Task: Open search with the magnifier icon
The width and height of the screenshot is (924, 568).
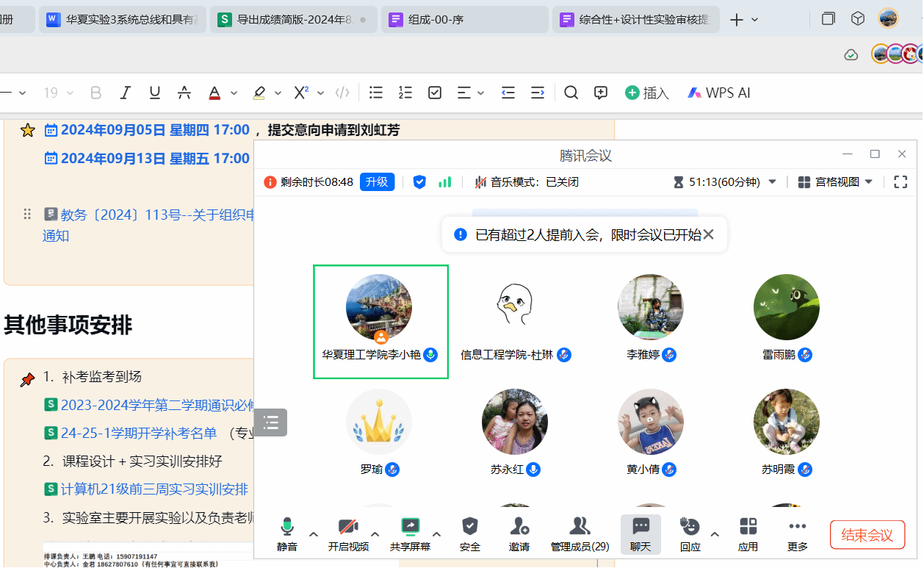Action: (x=571, y=93)
